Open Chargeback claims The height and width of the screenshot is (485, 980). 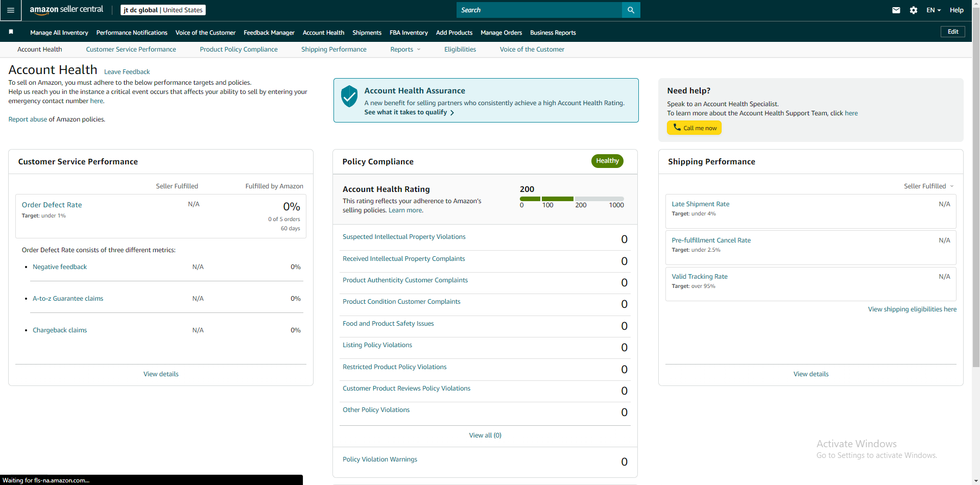(60, 330)
